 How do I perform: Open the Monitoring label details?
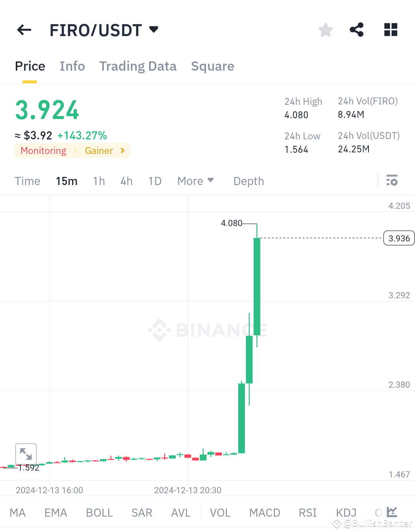[43, 150]
